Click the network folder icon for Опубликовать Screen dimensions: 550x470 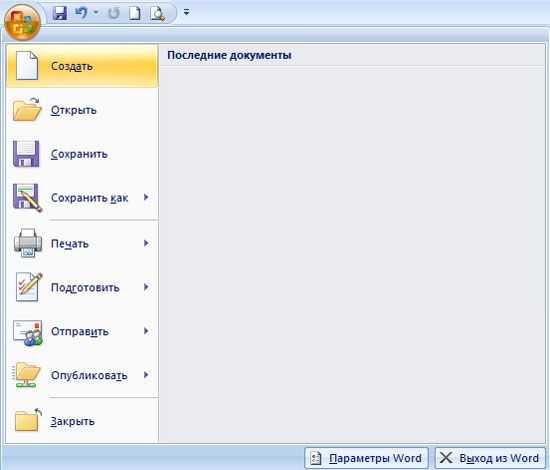(27, 375)
